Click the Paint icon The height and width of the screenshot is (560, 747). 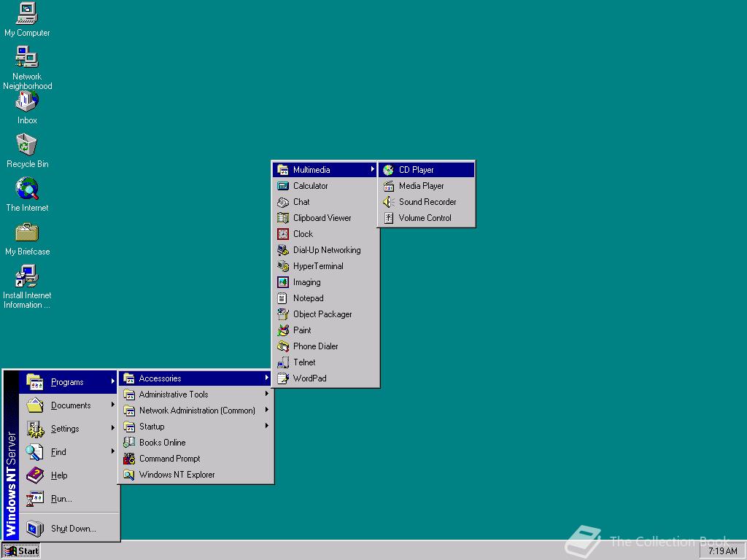point(283,330)
